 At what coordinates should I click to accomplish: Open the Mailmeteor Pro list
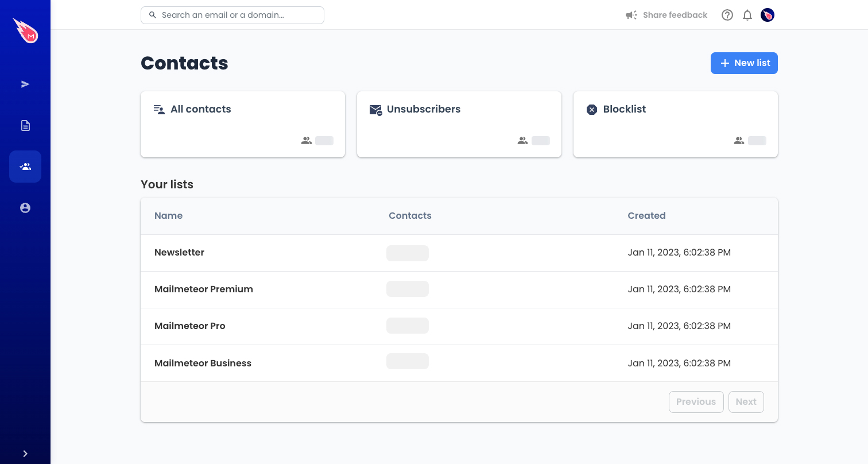coord(190,326)
